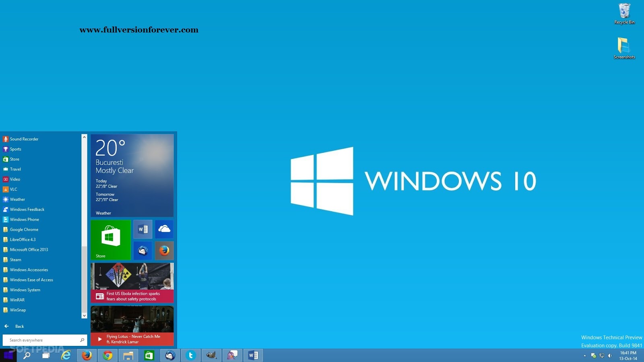Go Back from All Apps list
Viewport: 644px width, 362px height.
[x=14, y=326]
